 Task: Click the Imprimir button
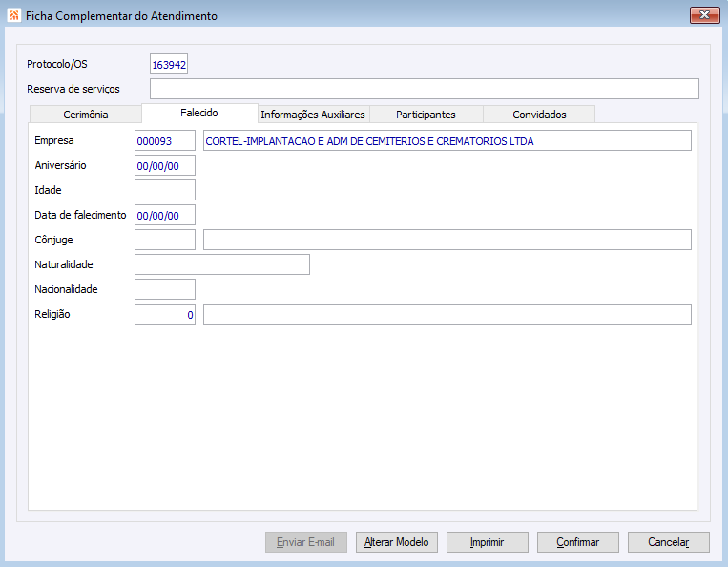coord(487,542)
